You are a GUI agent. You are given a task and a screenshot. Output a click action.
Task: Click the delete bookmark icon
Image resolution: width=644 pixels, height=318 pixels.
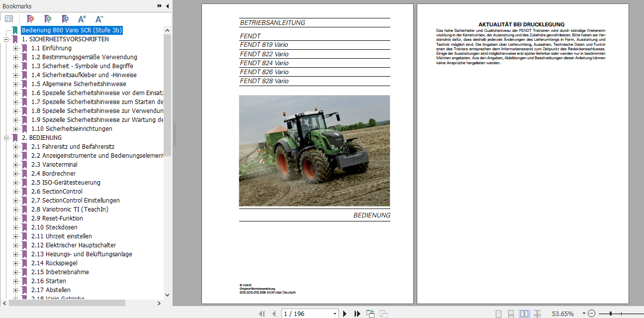coord(30,19)
